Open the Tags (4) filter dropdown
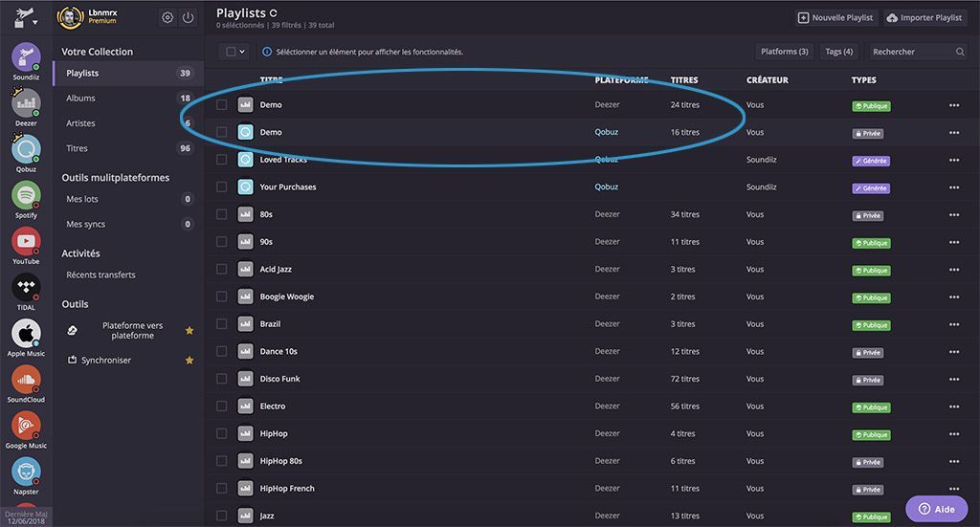This screenshot has width=980, height=527. pyautogui.click(x=838, y=52)
